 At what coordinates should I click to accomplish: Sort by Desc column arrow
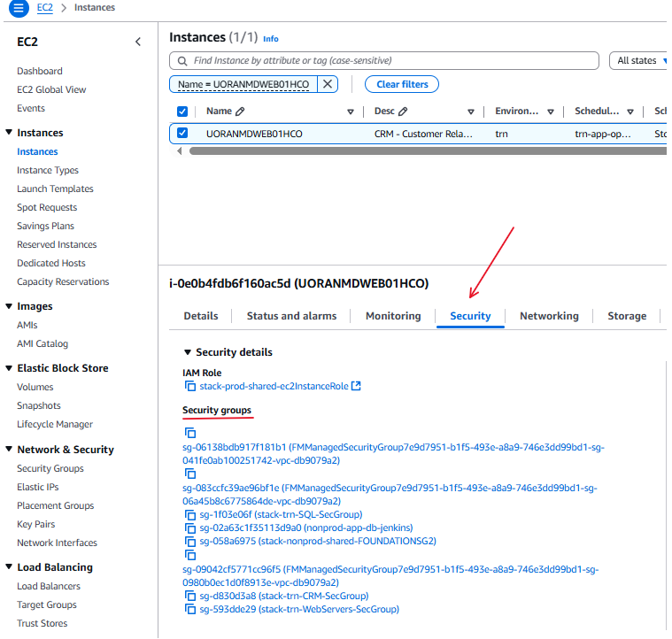470,112
